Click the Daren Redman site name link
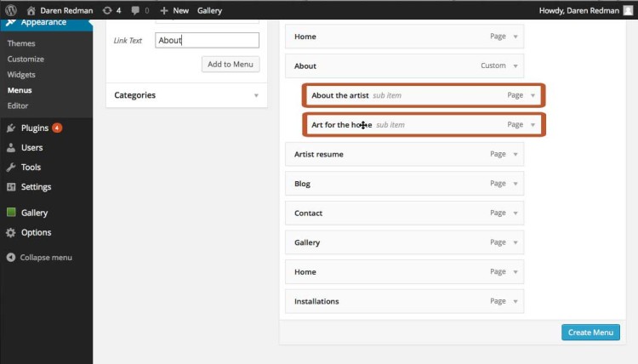The height and width of the screenshot is (364, 638). coord(66,10)
